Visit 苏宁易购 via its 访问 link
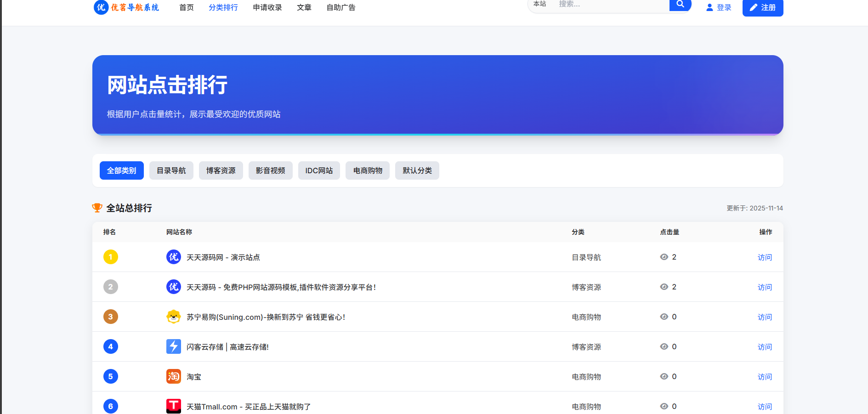Screen dimensions: 868x414 pos(765,317)
